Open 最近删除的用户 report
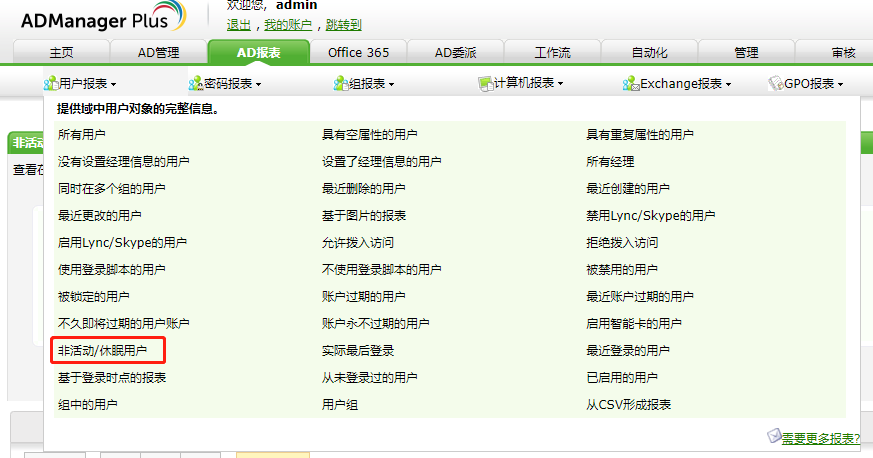Image resolution: width=873 pixels, height=458 pixels. click(364, 189)
